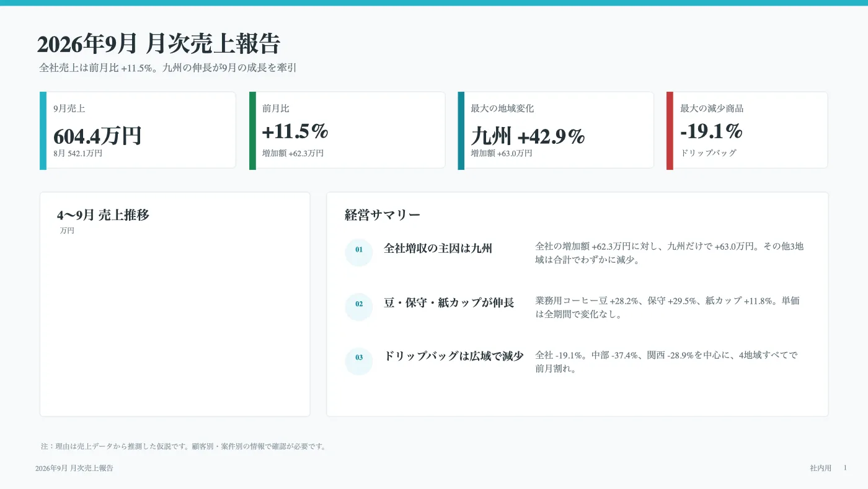Click the 万円 unit label under chart title
Screen dimensions: 868x489
(67, 231)
